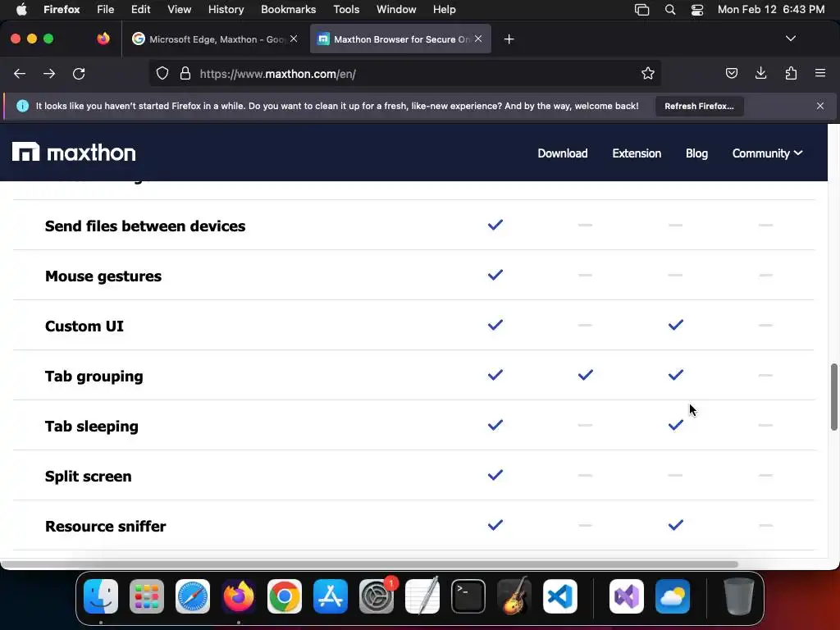840x630 pixels.
Task: Open Trash from the Dock
Action: pyautogui.click(x=739, y=596)
